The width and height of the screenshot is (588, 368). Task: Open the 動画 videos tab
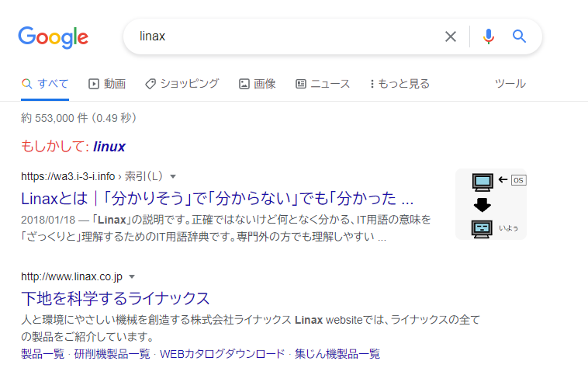(x=107, y=84)
